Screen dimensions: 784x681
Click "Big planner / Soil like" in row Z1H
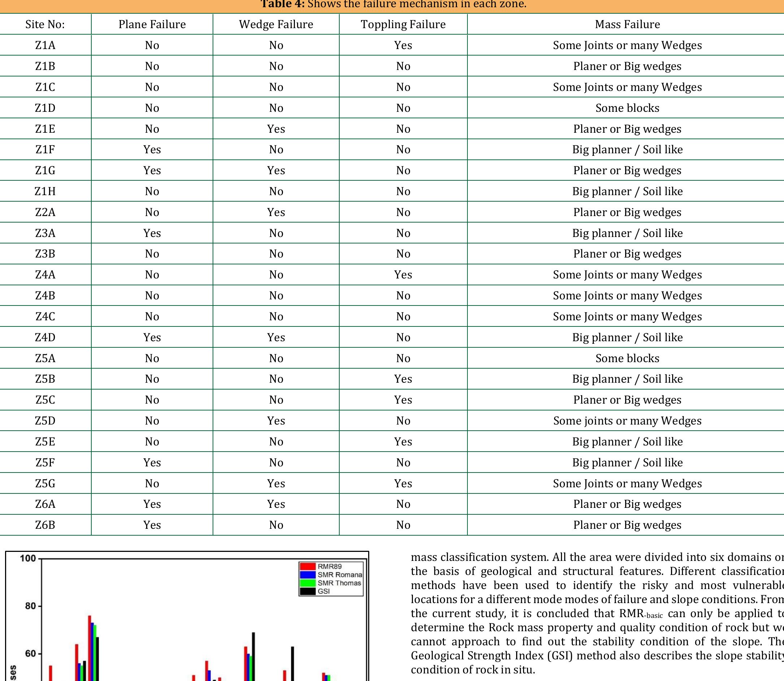[627, 191]
